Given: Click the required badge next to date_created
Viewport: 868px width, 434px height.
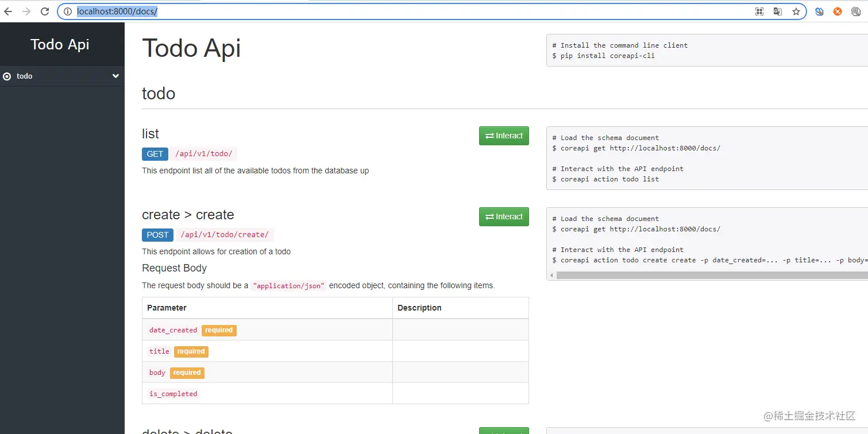Looking at the screenshot, I should pyautogui.click(x=219, y=330).
